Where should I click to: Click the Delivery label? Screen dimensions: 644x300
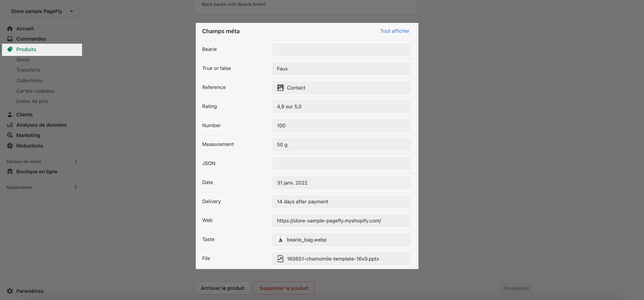pos(211,202)
